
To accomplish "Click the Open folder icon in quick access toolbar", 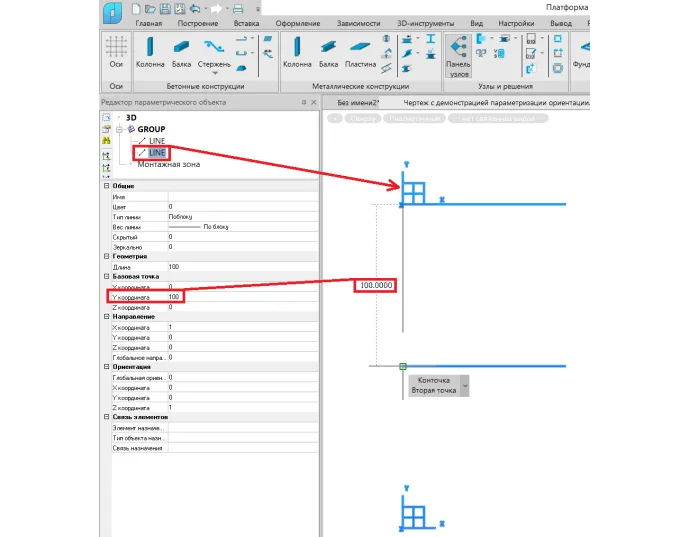I will coord(150,9).
